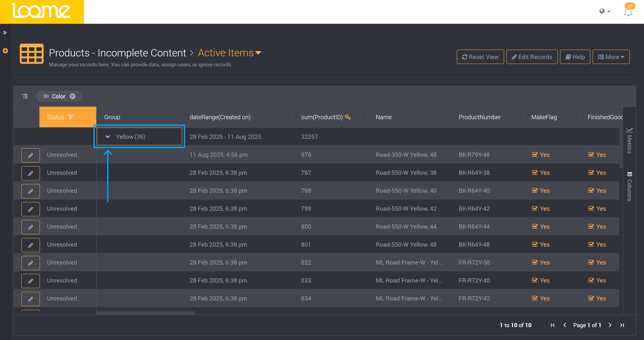Click Edit Records button
Viewport: 644px width, 340px height.
532,57
